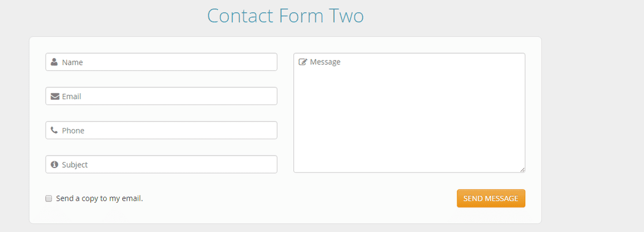This screenshot has height=232, width=644.
Task: Click the "Contact Form Two" heading
Action: [286, 16]
